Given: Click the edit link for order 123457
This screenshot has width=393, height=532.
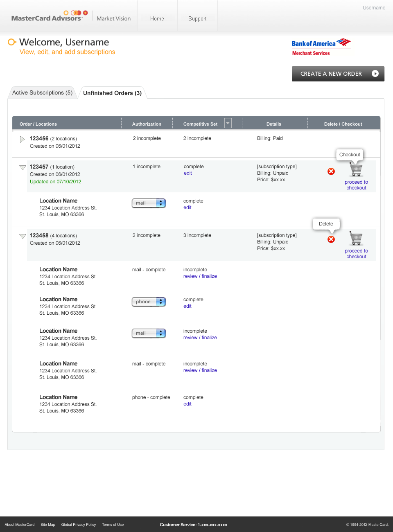Looking at the screenshot, I should pyautogui.click(x=187, y=173).
